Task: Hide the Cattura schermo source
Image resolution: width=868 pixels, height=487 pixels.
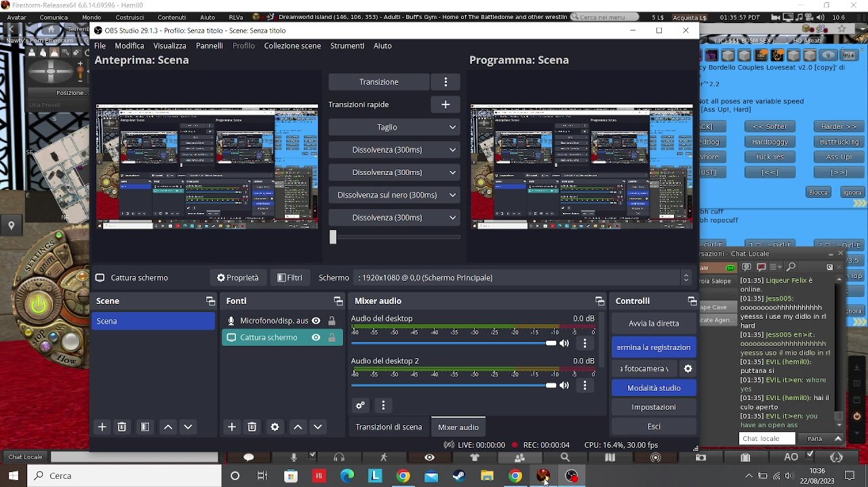Action: [316, 337]
